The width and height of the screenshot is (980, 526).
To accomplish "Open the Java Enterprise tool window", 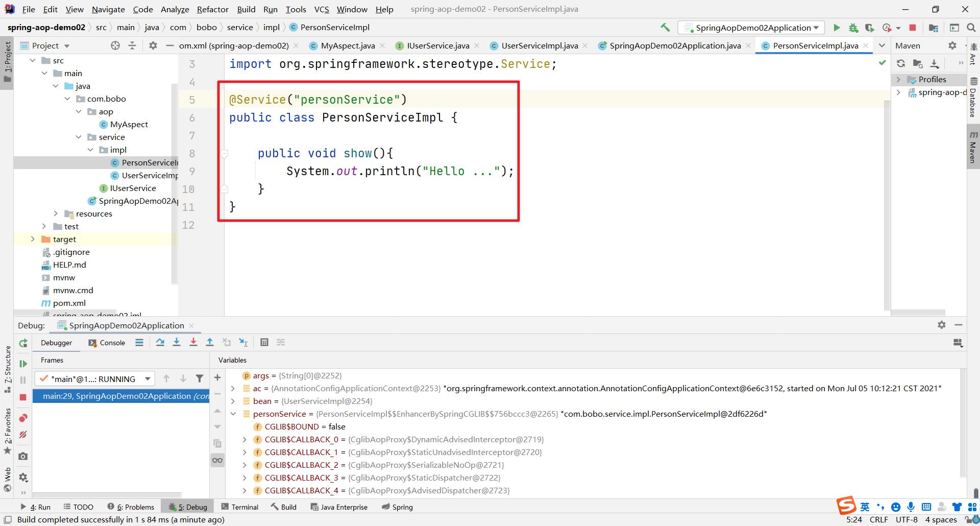I will 339,507.
